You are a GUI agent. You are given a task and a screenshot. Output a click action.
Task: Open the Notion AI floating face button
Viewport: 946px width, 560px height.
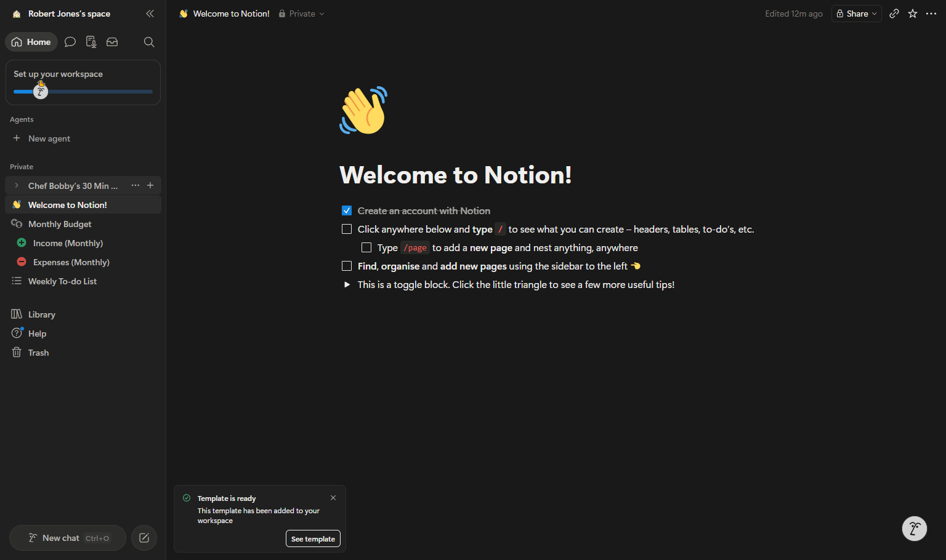tap(915, 529)
